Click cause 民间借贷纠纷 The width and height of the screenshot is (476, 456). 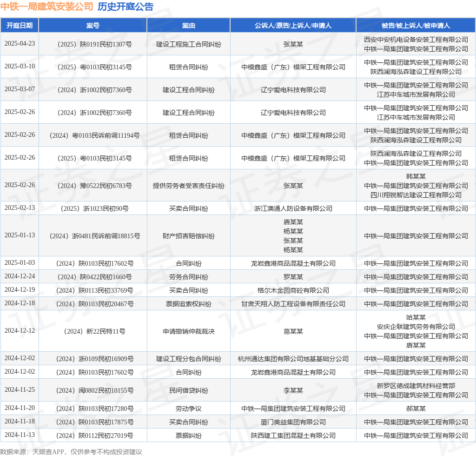click(189, 390)
